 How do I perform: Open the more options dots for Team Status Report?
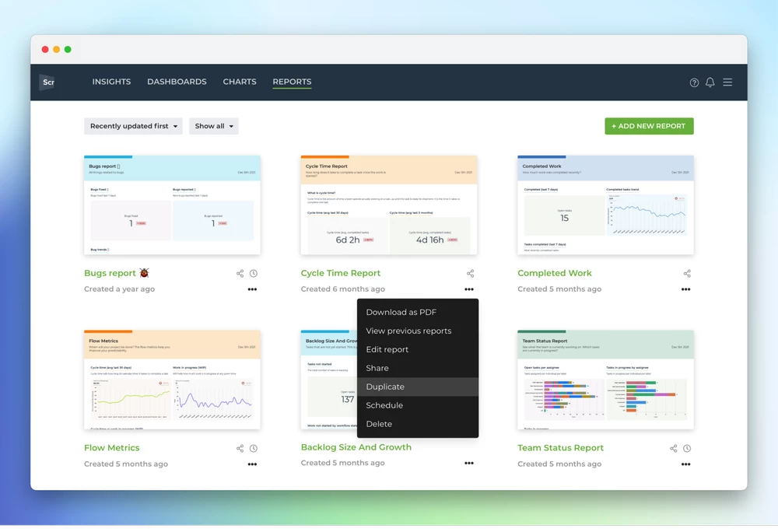click(x=685, y=464)
